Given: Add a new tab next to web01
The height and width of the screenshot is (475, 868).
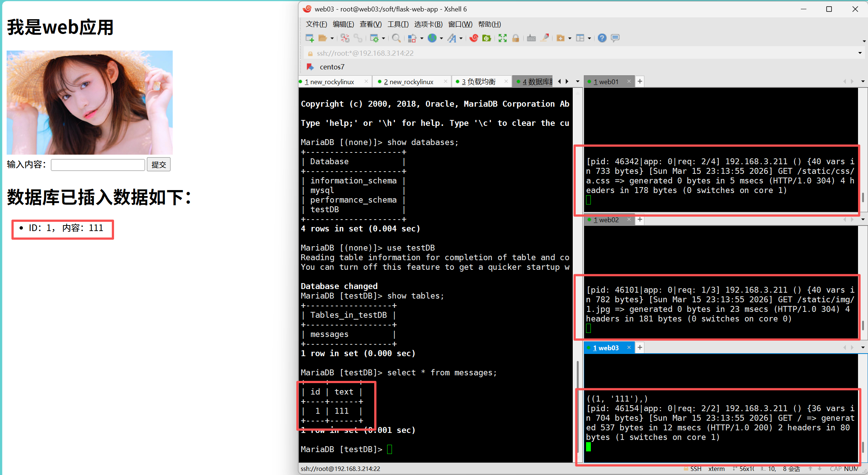Looking at the screenshot, I should tap(640, 82).
